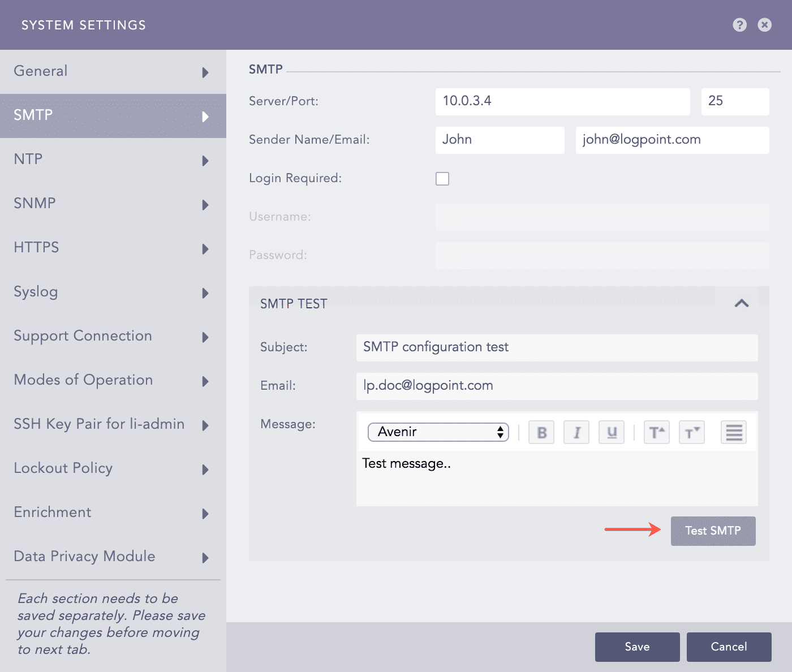Open the Avenir font family dropdown

(438, 432)
